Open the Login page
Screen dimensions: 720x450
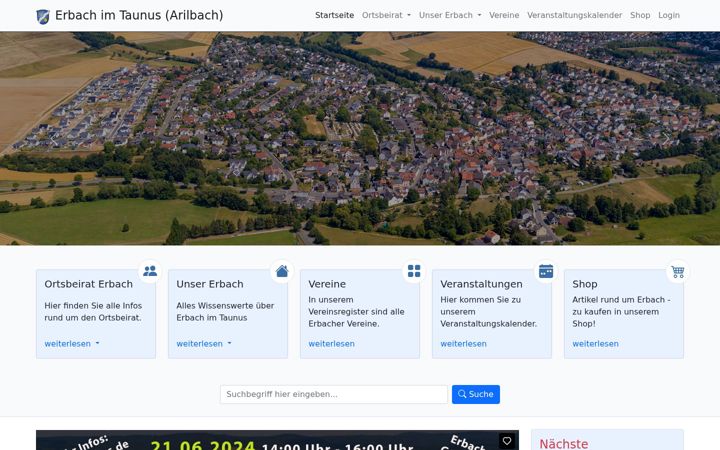tap(669, 15)
